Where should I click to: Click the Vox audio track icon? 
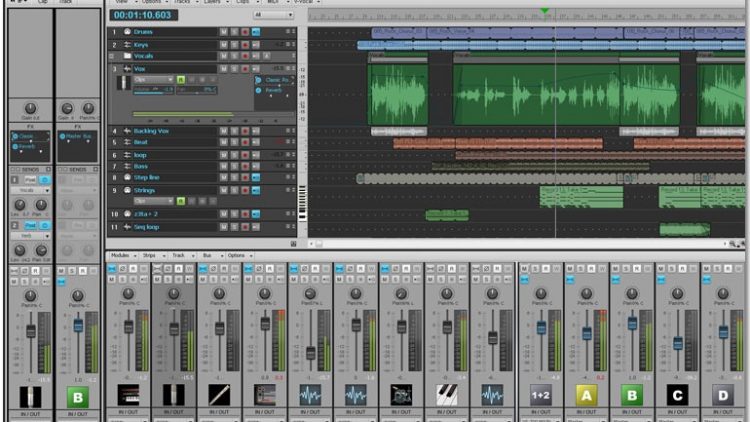point(127,69)
